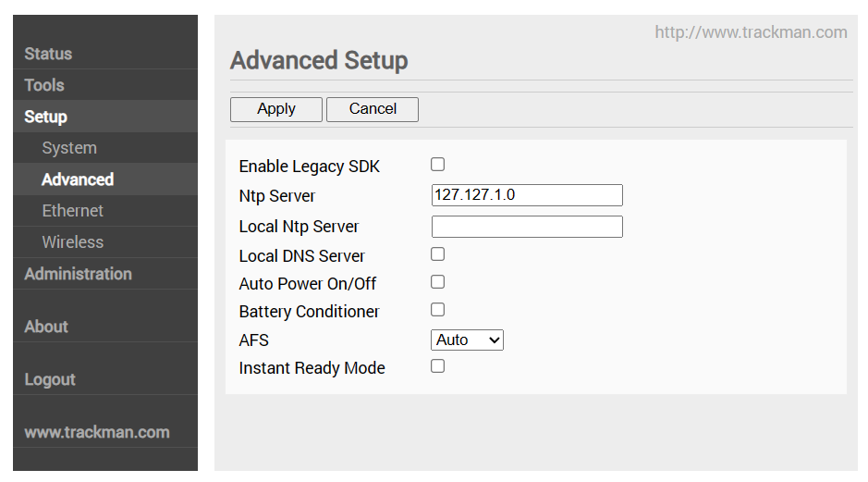
Task: Toggle Instant Ready Mode checkbox
Action: click(438, 366)
